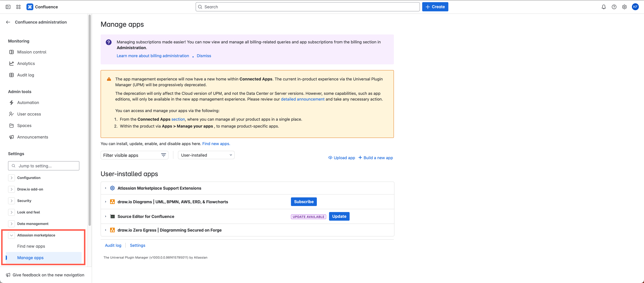This screenshot has height=283, width=644.
Task: Update Source Editor for Confluence
Action: click(x=339, y=216)
